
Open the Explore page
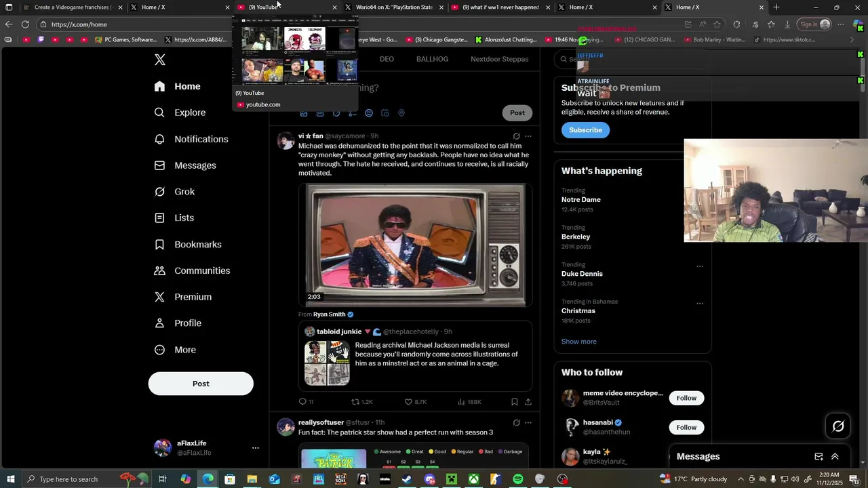180,113
